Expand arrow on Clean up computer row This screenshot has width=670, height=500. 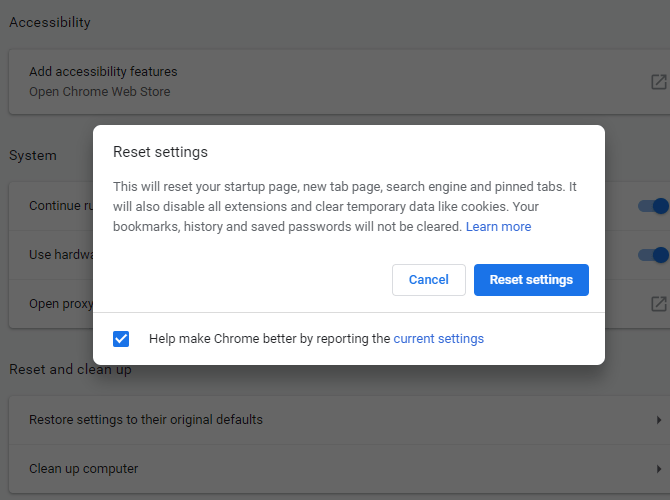coord(658,469)
